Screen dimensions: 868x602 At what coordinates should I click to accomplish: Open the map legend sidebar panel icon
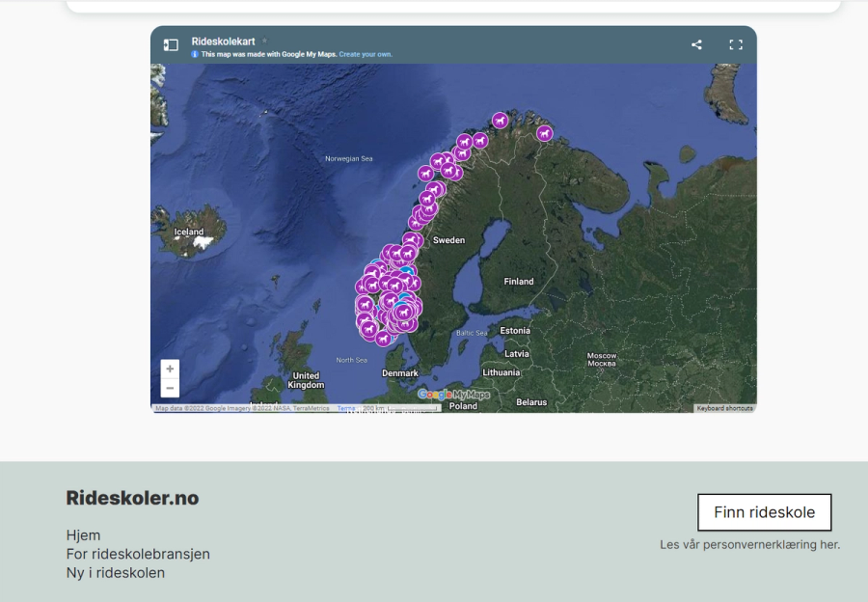click(x=171, y=44)
